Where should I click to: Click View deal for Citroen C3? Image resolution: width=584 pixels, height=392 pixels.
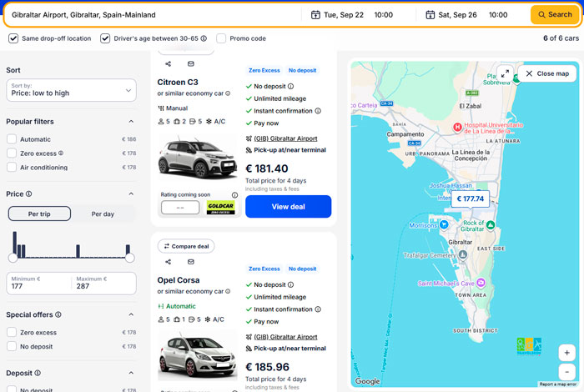click(289, 207)
